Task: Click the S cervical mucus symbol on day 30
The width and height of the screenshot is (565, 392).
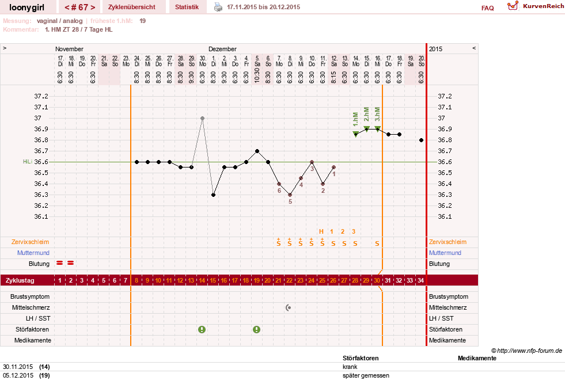Action: point(377,243)
